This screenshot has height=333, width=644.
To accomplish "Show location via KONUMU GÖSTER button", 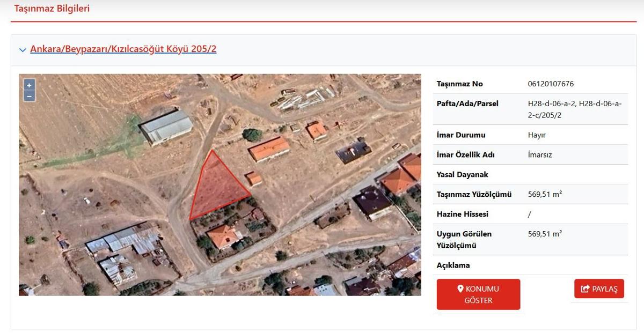I will [x=478, y=294].
